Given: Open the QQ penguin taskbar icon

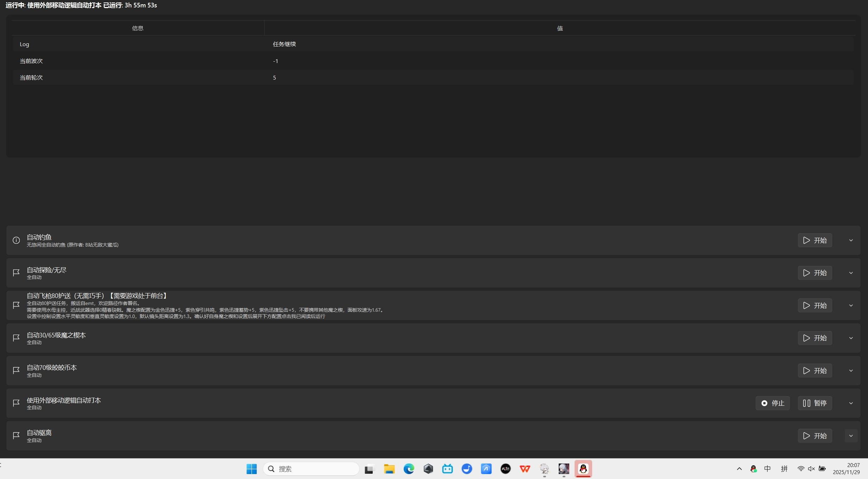Looking at the screenshot, I should pyautogui.click(x=583, y=469).
